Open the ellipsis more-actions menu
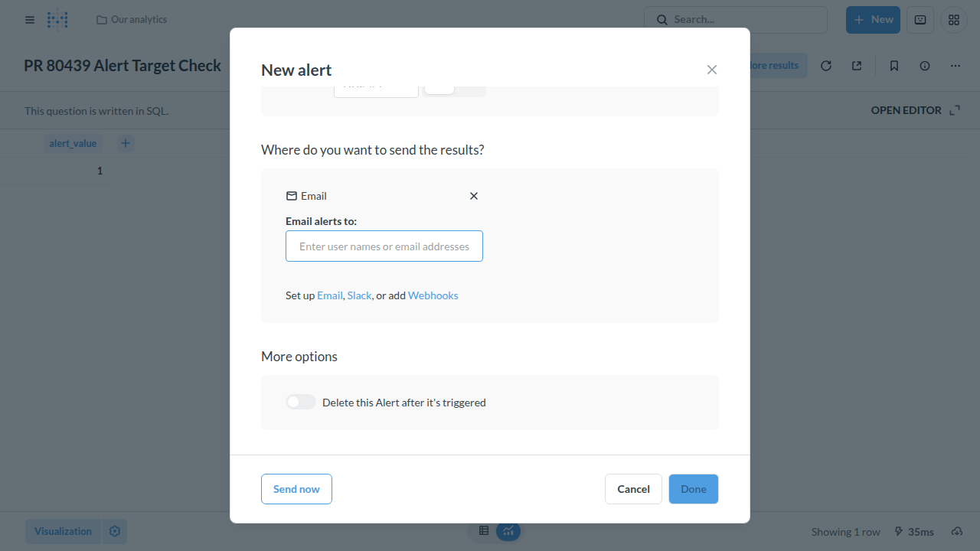The height and width of the screenshot is (551, 980). (955, 66)
